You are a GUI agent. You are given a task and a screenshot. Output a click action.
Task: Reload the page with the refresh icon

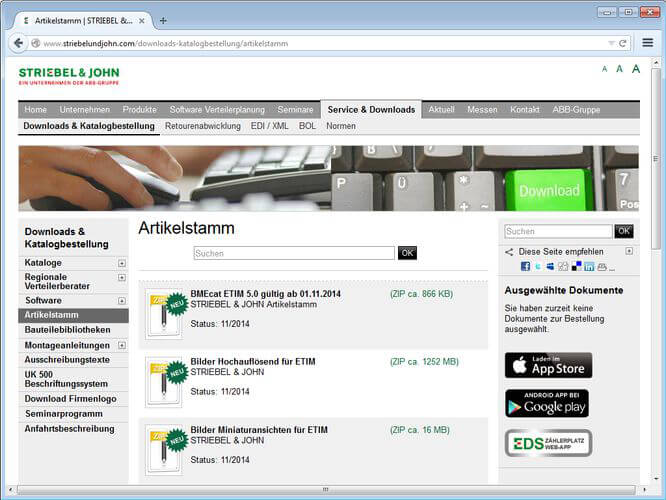click(623, 43)
